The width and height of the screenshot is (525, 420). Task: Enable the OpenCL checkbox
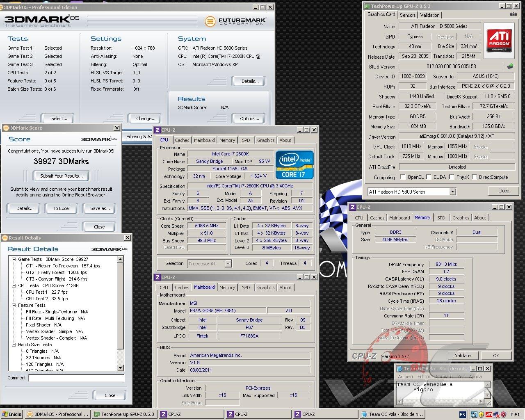(404, 177)
